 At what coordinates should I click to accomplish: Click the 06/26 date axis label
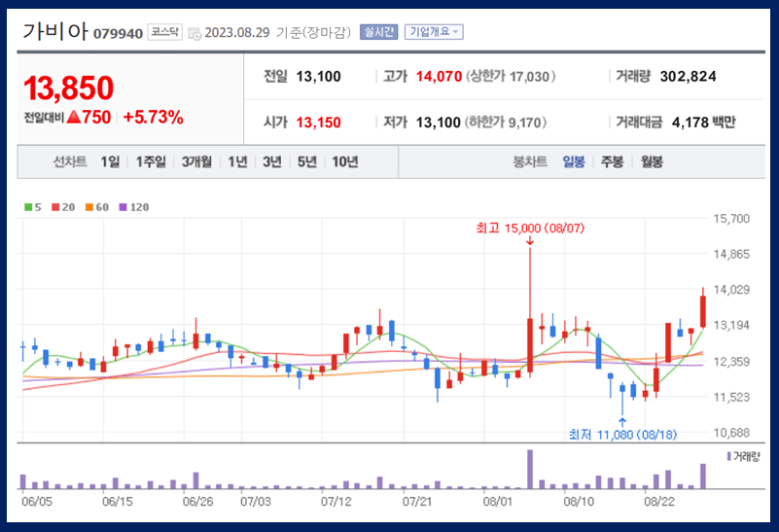197,501
